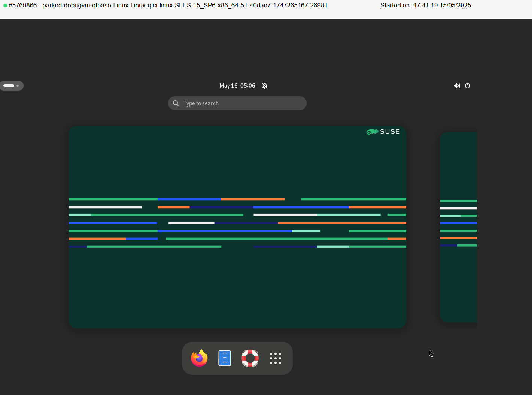
Task: Click the search field magnifier icon
Action: pyautogui.click(x=176, y=103)
